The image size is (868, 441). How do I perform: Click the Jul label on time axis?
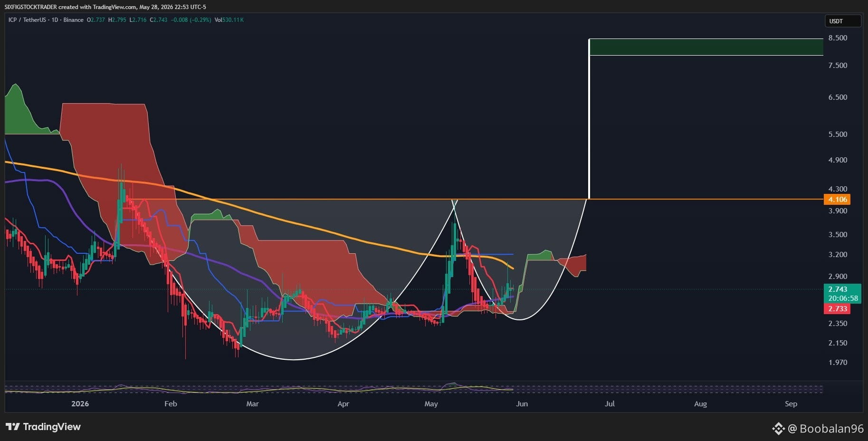610,404
